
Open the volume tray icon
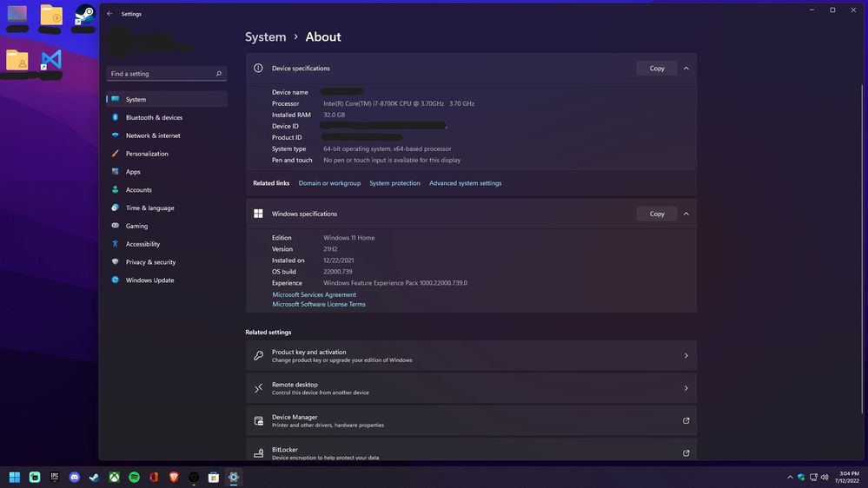pos(825,477)
